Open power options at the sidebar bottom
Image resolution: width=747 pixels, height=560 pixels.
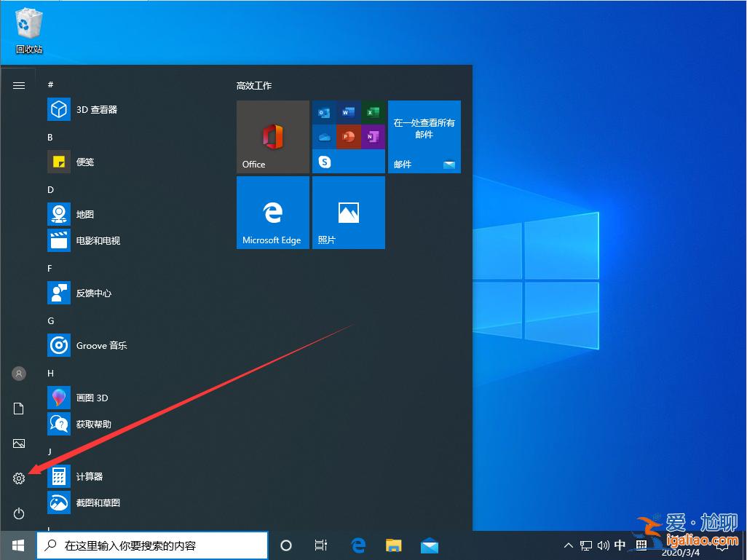click(x=19, y=513)
